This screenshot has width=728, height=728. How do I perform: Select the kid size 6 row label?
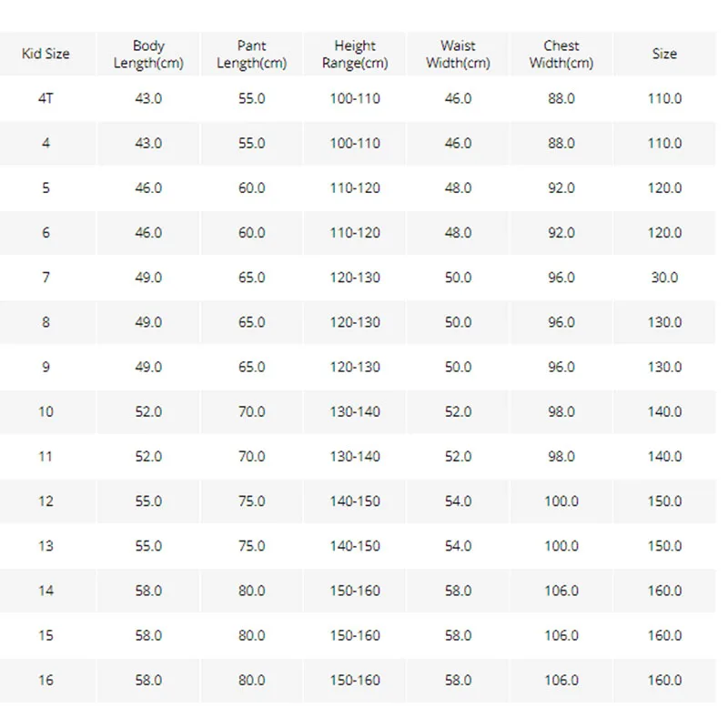coord(45,233)
